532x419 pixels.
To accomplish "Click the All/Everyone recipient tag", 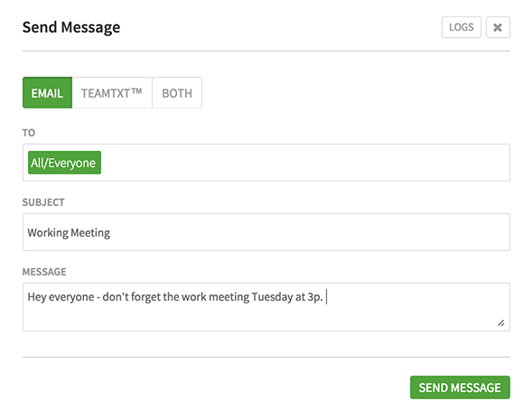I will pos(64,163).
